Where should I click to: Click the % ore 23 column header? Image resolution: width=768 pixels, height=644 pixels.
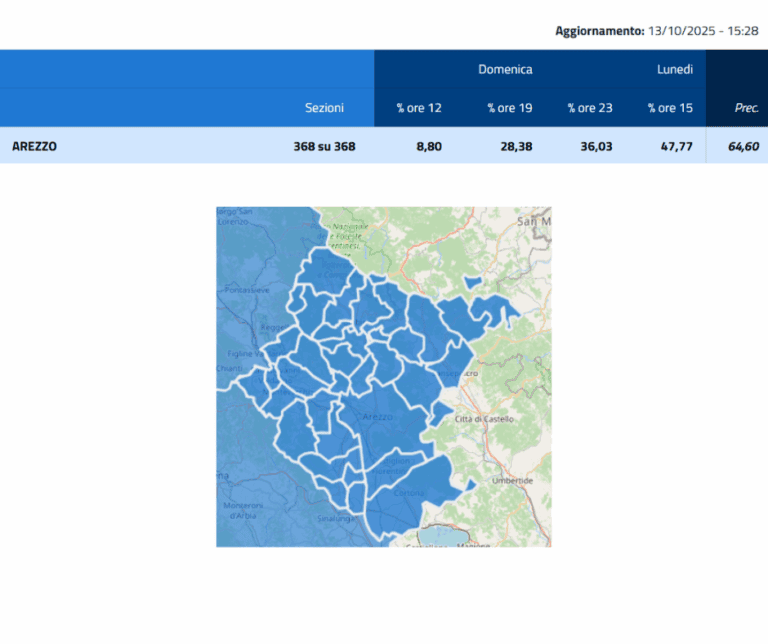click(x=589, y=108)
